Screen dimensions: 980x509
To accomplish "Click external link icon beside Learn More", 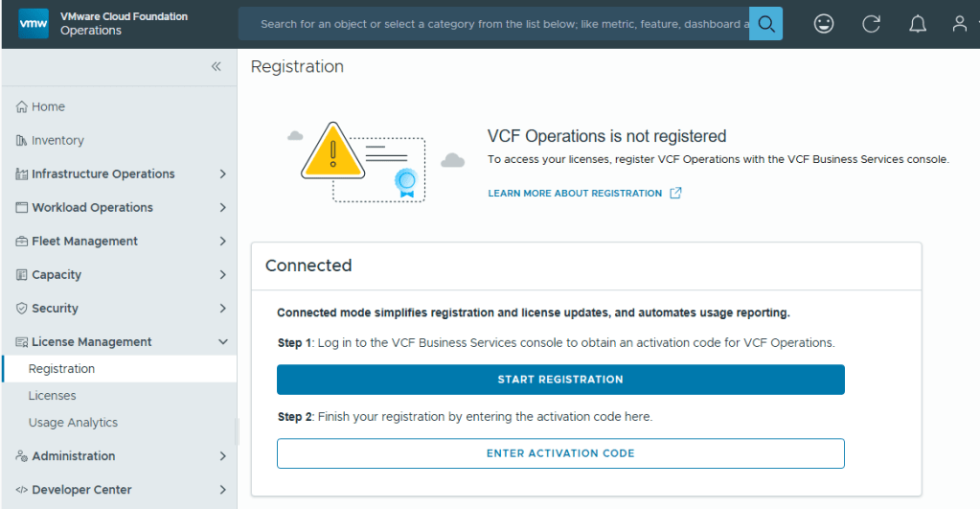I will coord(675,193).
